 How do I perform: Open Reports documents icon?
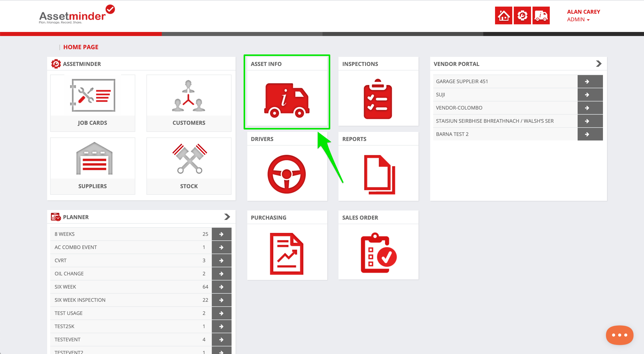click(380, 175)
